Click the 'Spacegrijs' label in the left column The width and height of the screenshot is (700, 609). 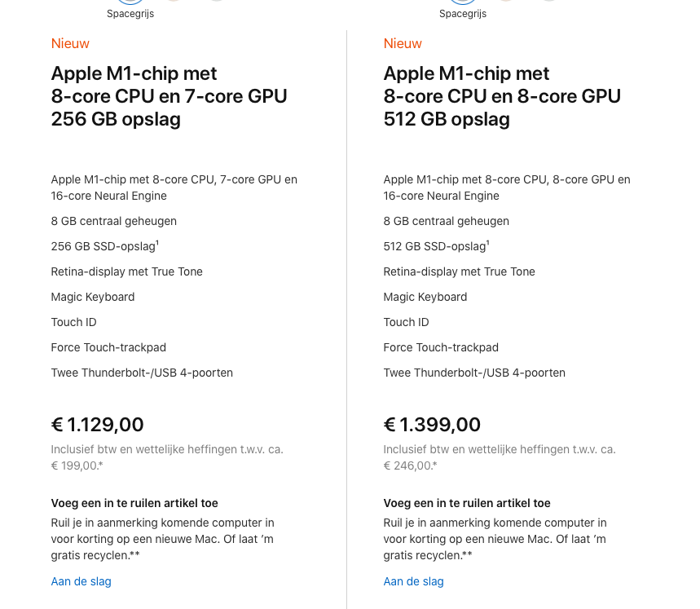coord(130,14)
